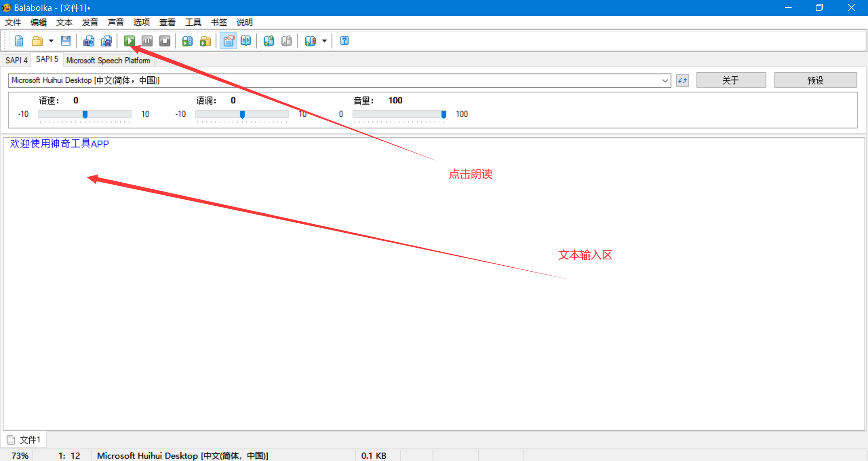Expand the open-file recent list arrow

[x=51, y=41]
